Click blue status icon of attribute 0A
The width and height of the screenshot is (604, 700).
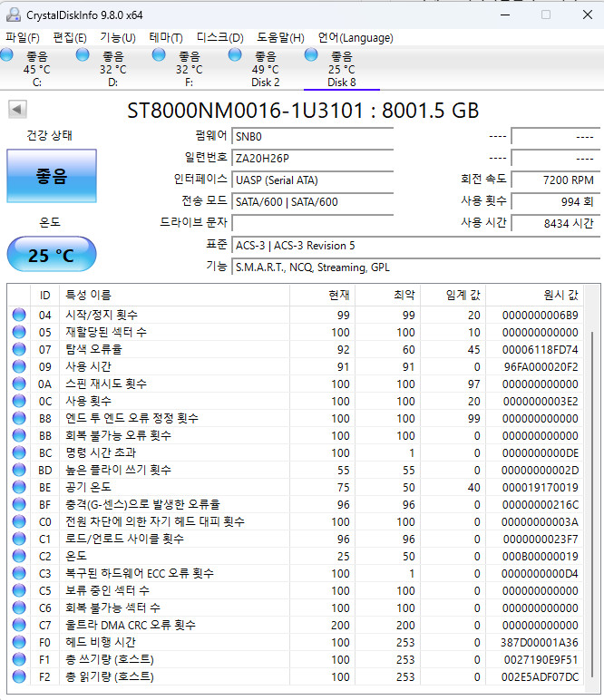(x=19, y=384)
